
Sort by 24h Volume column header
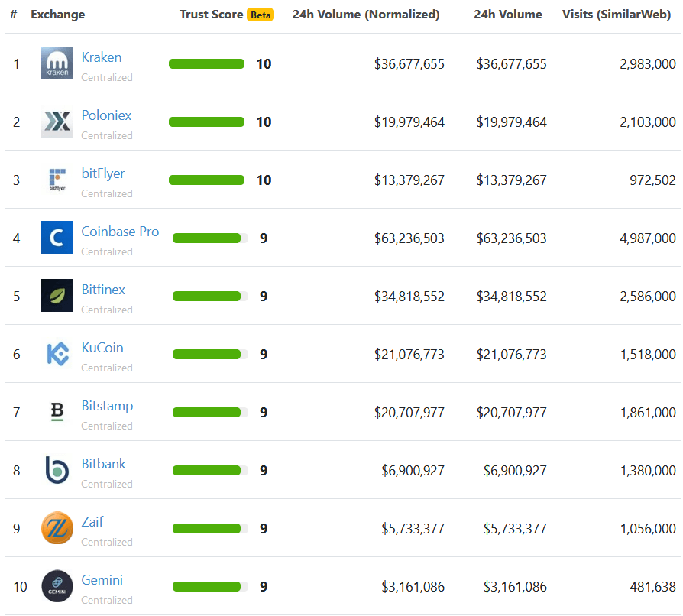(x=508, y=15)
